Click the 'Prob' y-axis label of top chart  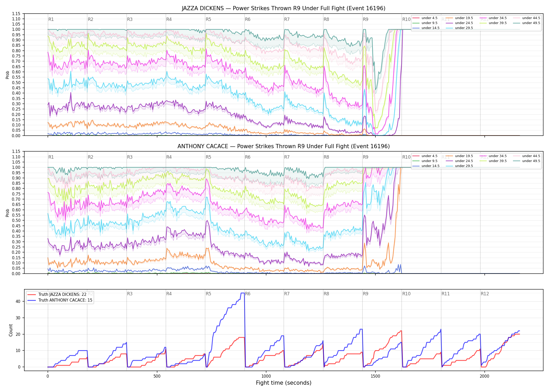(x=8, y=75)
